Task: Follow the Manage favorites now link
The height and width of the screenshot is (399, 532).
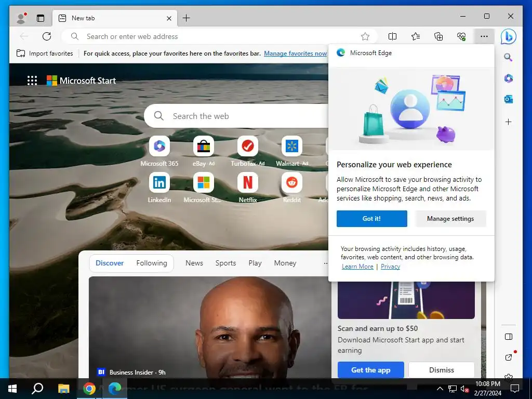Action: tap(295, 54)
